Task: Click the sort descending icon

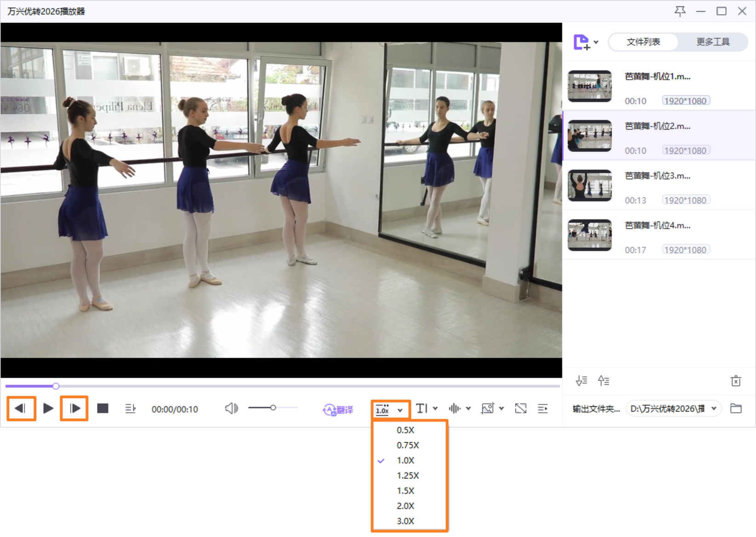Action: click(581, 381)
